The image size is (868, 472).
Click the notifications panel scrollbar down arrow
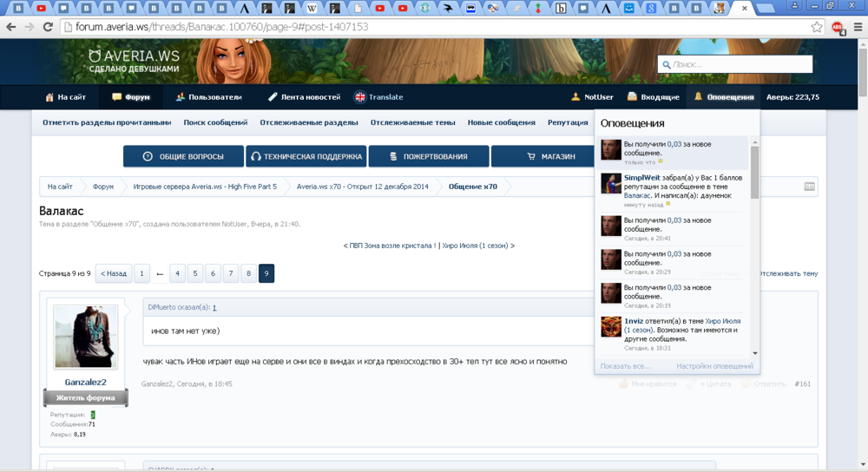[755, 353]
